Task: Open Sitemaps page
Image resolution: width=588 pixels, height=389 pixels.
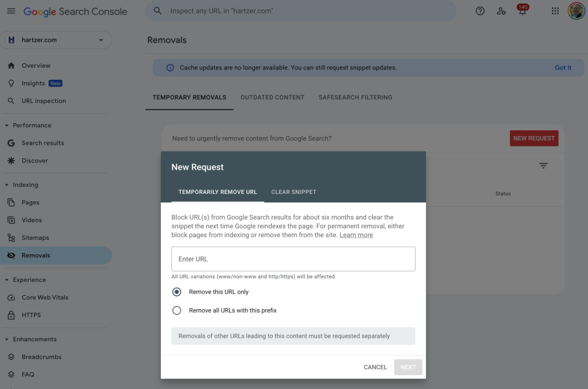Action: click(35, 238)
